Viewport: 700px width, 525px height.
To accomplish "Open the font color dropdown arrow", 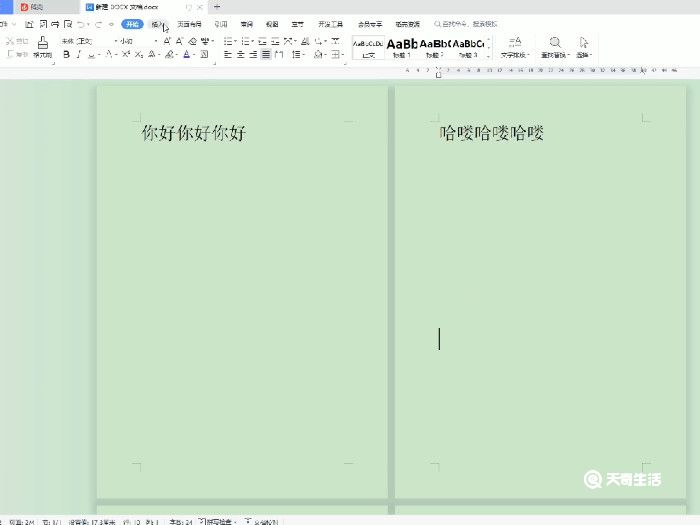I will [194, 55].
